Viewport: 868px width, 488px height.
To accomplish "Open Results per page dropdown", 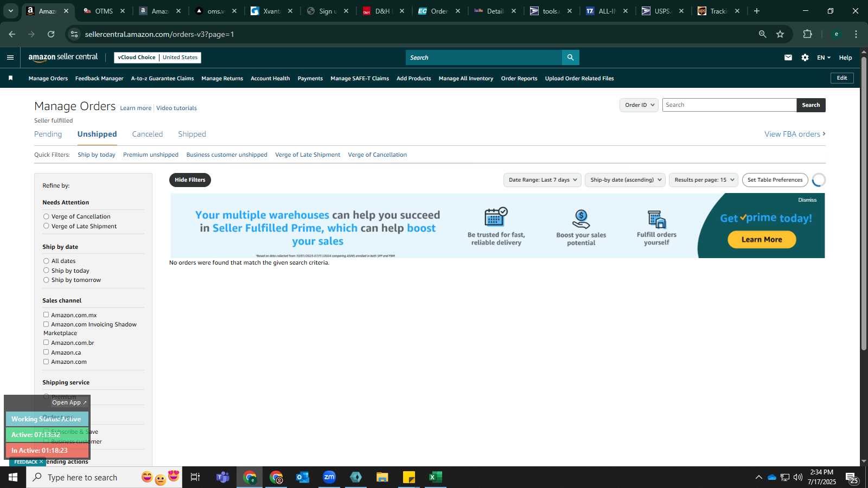I will 704,180.
